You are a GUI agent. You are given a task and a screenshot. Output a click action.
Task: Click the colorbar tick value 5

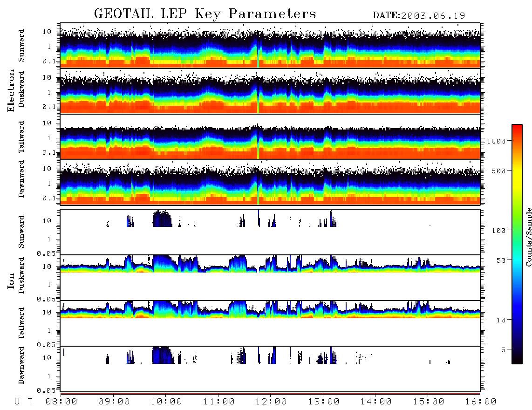point(504,350)
